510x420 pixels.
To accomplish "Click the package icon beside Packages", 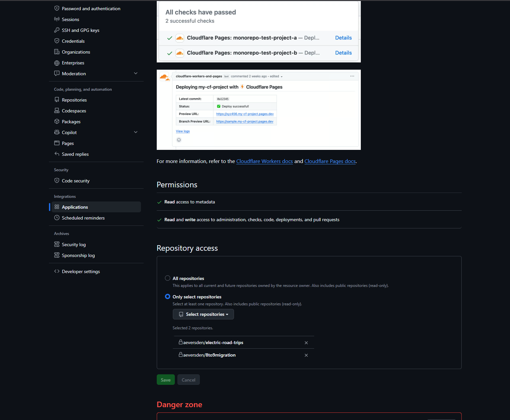I will [x=57, y=122].
